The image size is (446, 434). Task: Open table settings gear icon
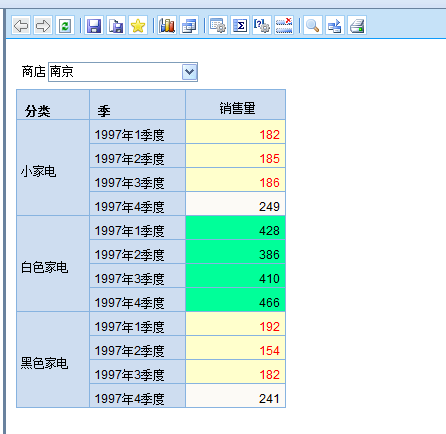(x=218, y=25)
